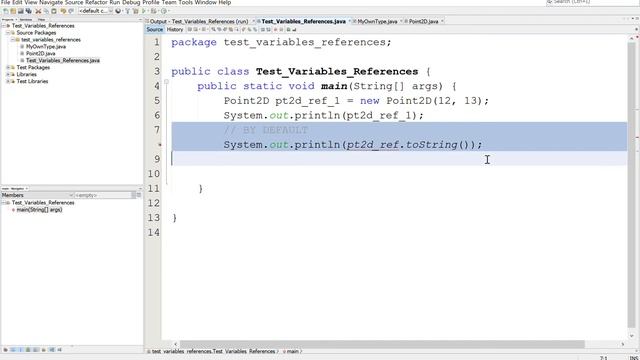
Task: Click the Profile Project toolbar icon
Action: click(x=164, y=11)
